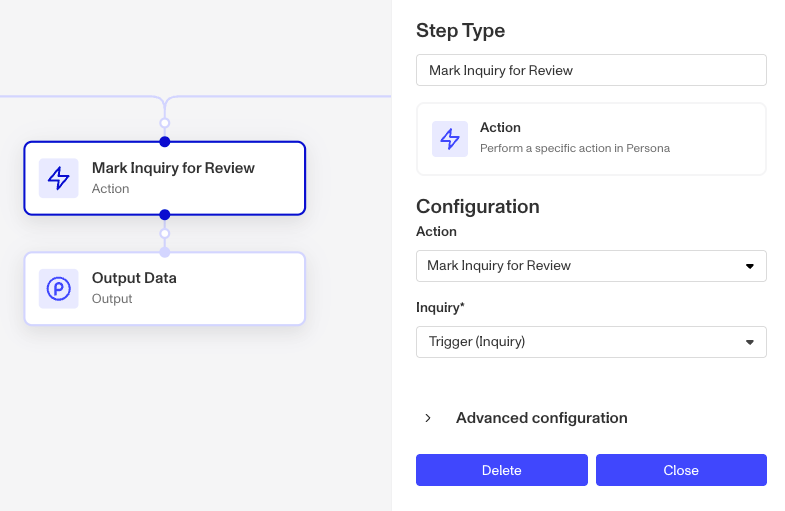Click hollow add-step circle above Mark Inquiry node

tap(165, 123)
